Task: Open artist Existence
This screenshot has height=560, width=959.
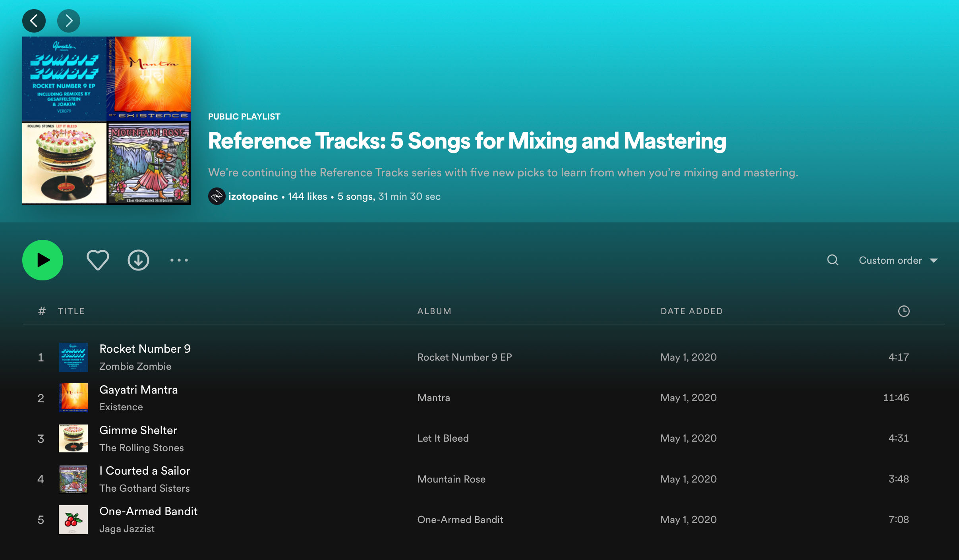Action: pos(121,407)
